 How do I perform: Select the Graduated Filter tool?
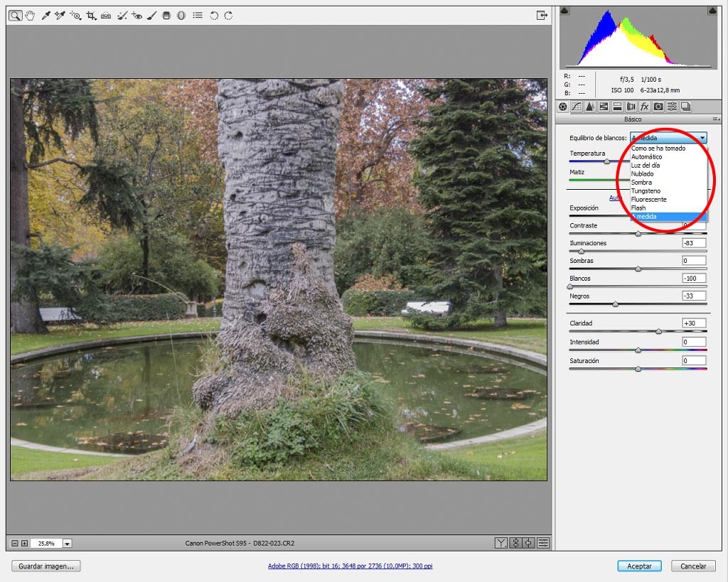(166, 16)
